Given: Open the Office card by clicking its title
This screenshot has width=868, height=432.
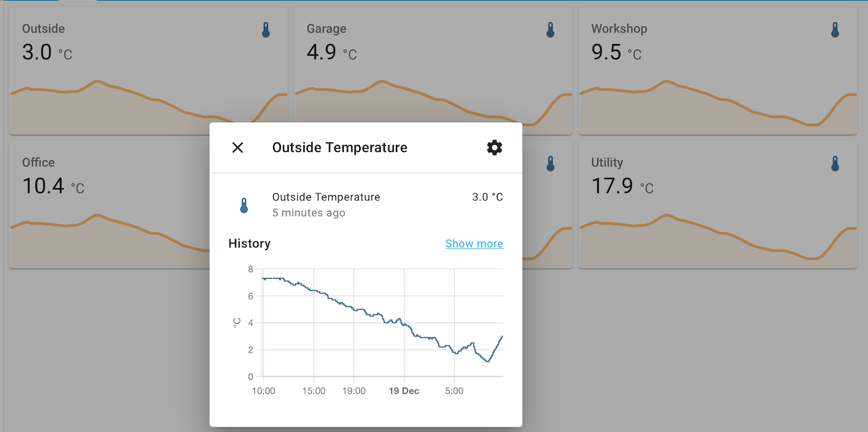Looking at the screenshot, I should click(38, 163).
